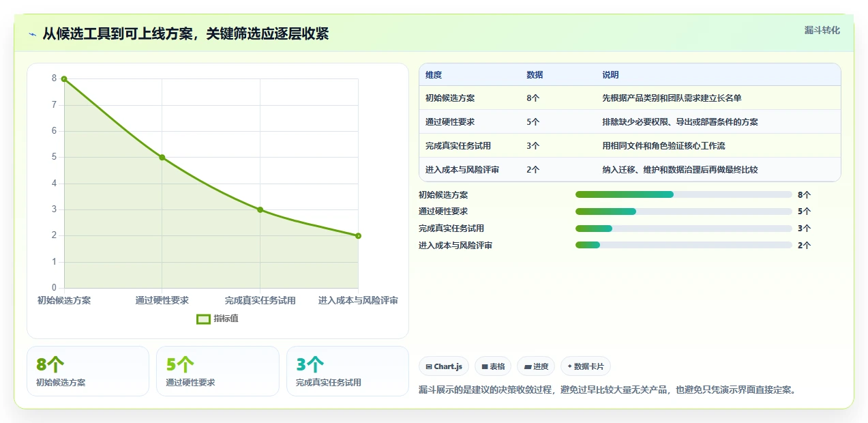Screen dimensions: 868x423
Task: Click description 纳入迁移、维护和数据治理后再做最终比较
Action: point(680,170)
